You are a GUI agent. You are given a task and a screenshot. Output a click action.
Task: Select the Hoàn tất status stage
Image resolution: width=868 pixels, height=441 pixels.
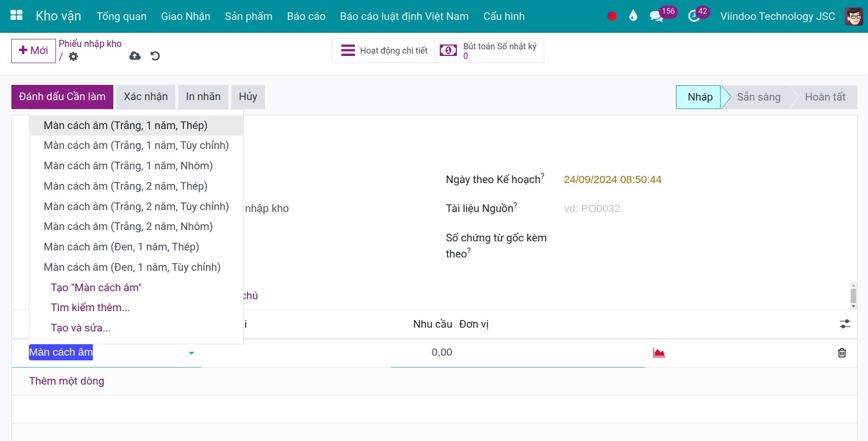[x=825, y=97]
